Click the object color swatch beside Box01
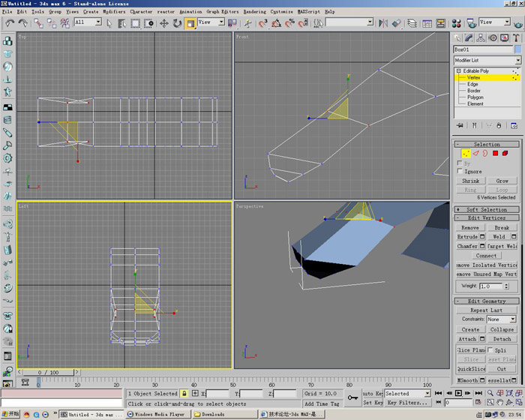 click(x=517, y=49)
